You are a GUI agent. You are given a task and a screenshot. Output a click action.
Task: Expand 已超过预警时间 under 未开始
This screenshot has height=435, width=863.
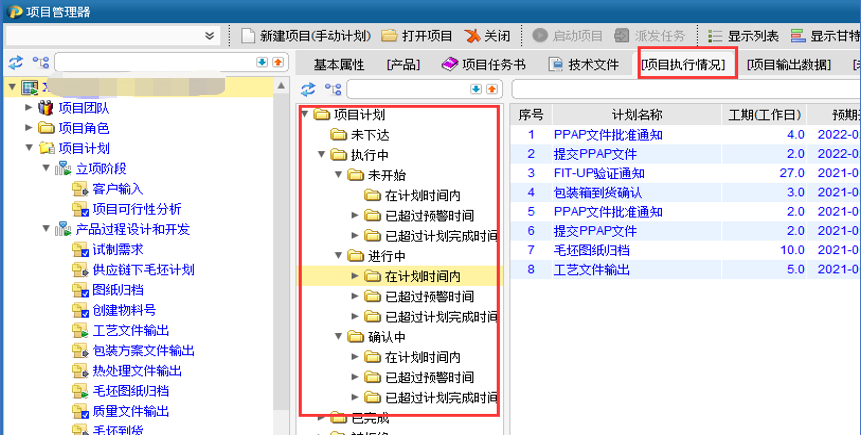355,215
